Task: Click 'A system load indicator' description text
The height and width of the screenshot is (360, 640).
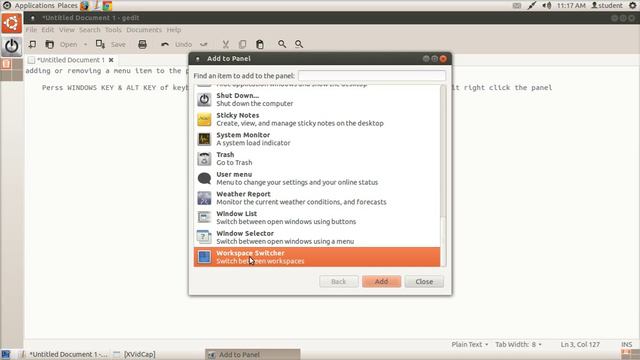Action: [253, 143]
